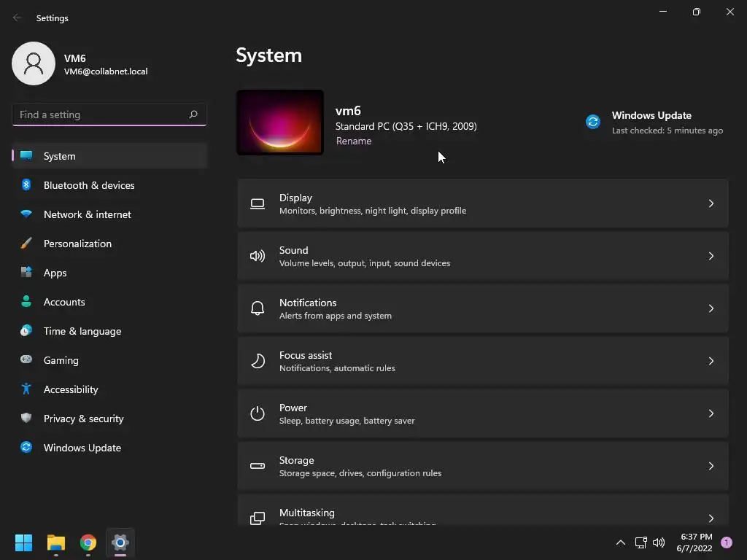Screen dimensions: 747x560
Task: Click the Apps icon in sidebar
Action: pos(26,273)
